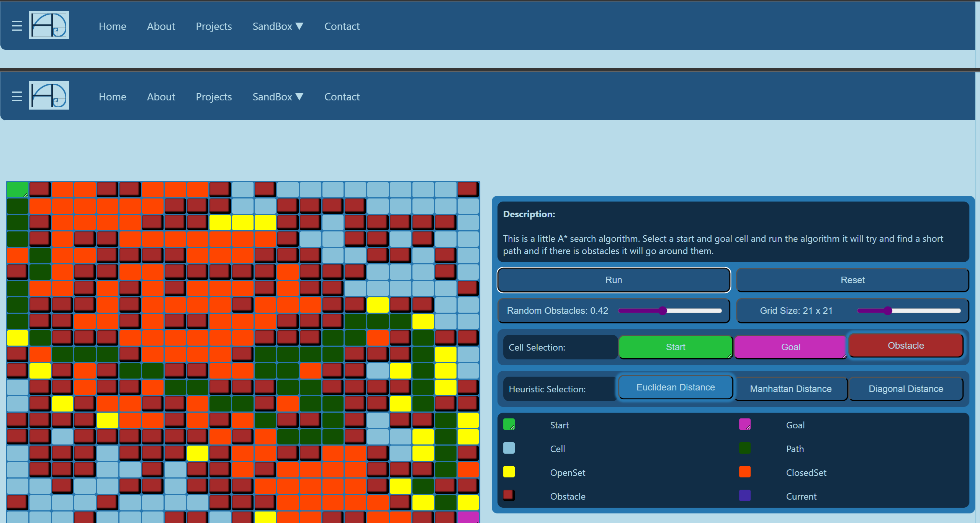Click the logo image in second navbar
This screenshot has height=523, width=980.
(49, 96)
